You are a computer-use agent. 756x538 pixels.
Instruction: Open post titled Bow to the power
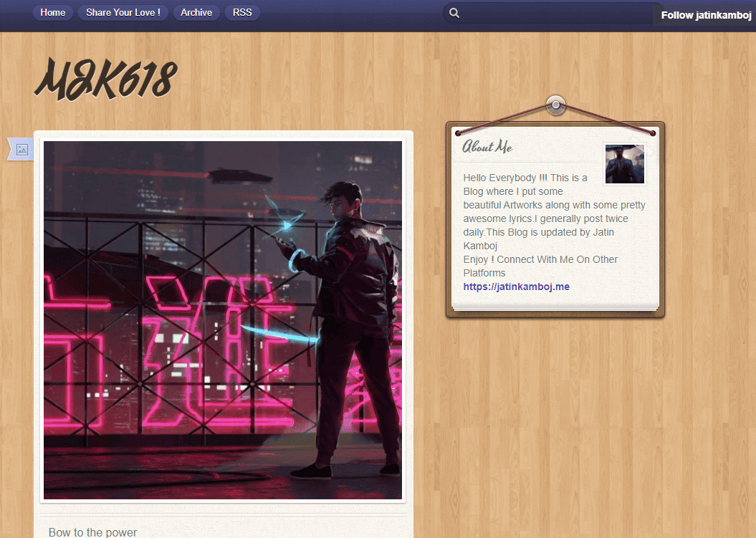(92, 532)
